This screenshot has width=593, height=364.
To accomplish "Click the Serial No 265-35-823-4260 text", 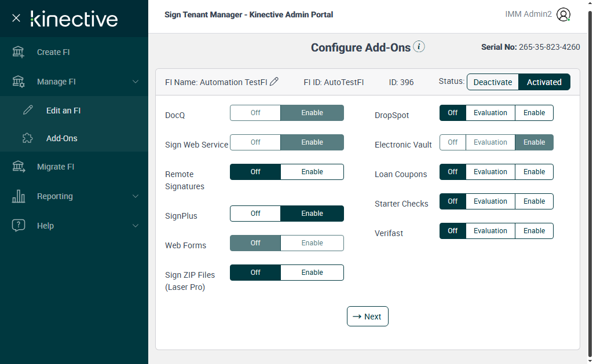I will tap(530, 47).
